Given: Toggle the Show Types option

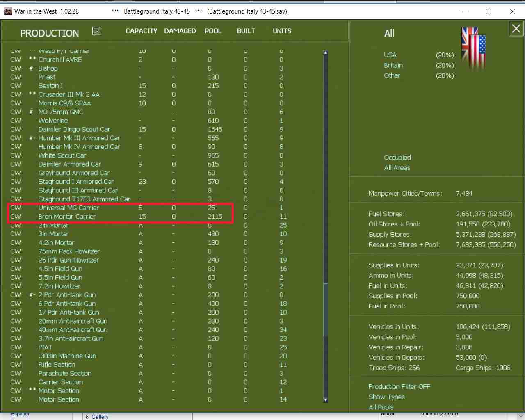Looking at the screenshot, I should (x=386, y=397).
